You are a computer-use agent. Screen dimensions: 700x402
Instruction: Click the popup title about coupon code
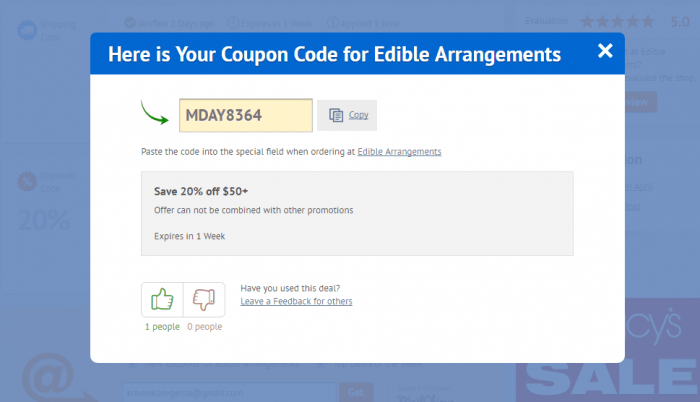pos(334,53)
